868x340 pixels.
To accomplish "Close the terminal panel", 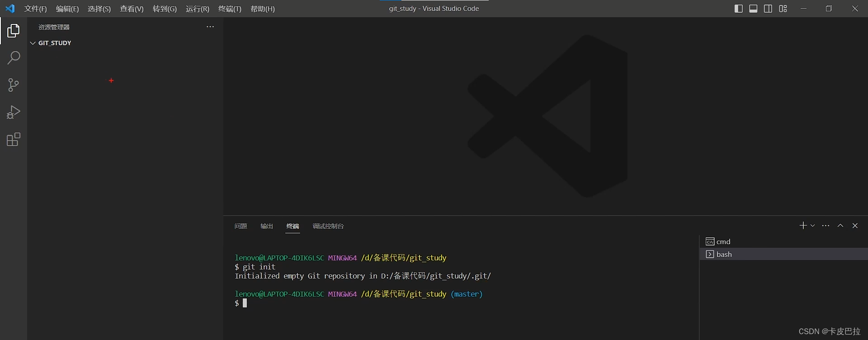I will coord(855,226).
